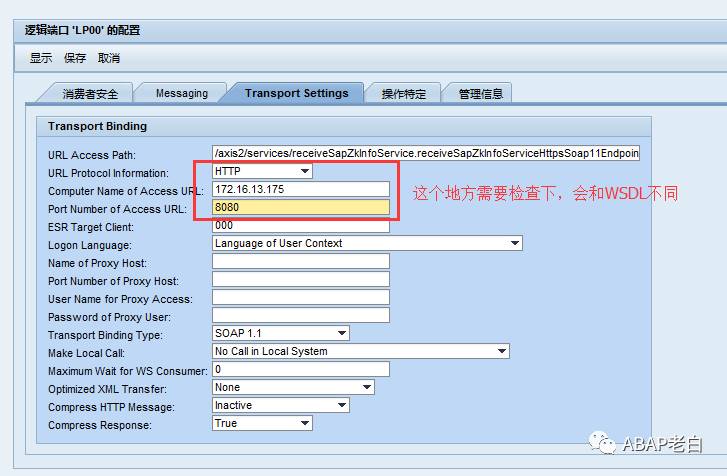This screenshot has width=727, height=476.
Task: Click the Password of Proxy User field
Action: (x=301, y=315)
